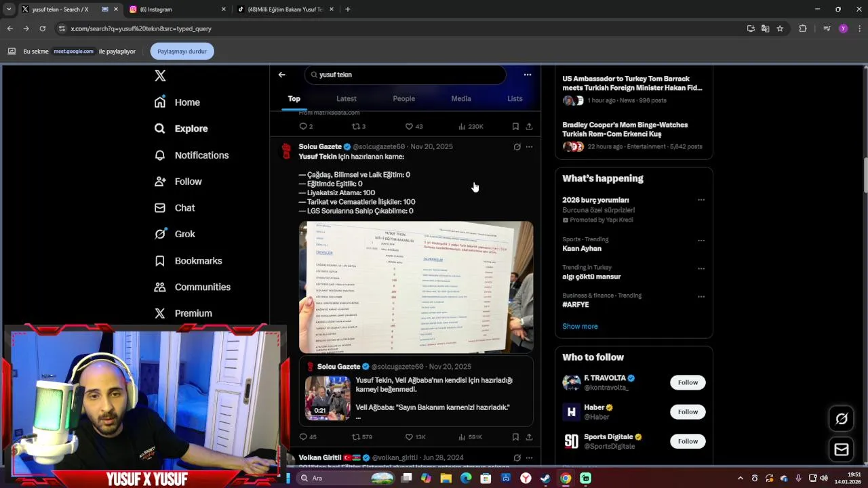Screen dimensions: 868x488
Task: Open Bradley Cooper's Mom news item
Action: [633, 136]
